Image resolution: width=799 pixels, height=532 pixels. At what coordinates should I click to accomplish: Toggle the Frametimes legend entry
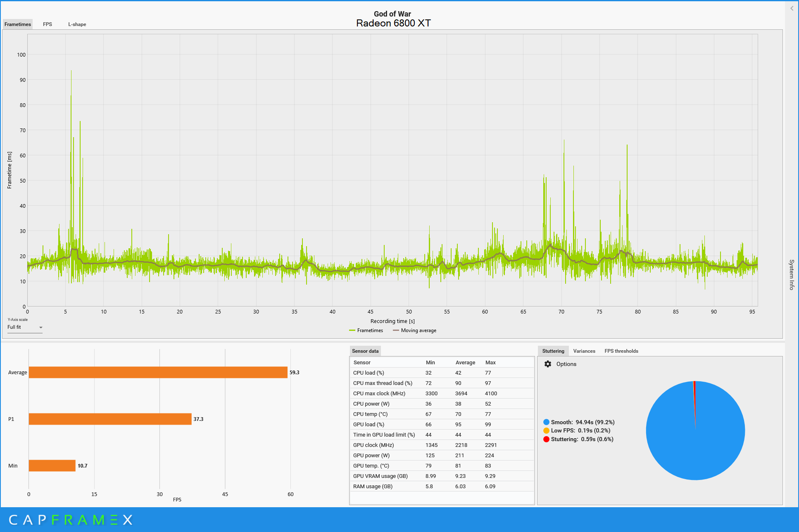(x=366, y=330)
